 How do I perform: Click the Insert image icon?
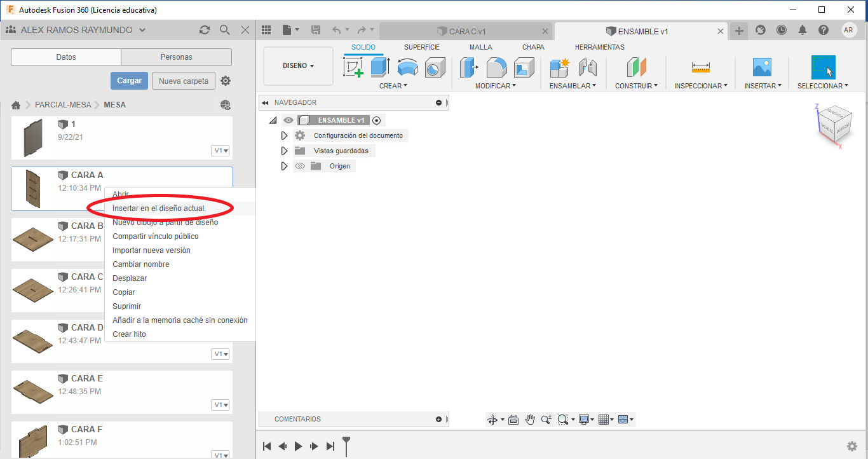[x=762, y=67]
